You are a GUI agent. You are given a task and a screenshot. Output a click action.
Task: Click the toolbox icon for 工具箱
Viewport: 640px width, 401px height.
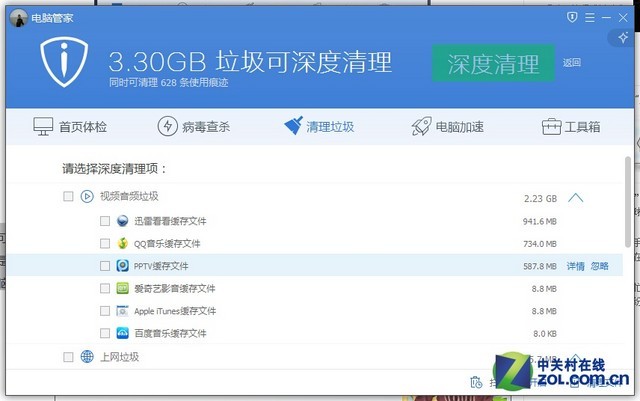(x=551, y=127)
